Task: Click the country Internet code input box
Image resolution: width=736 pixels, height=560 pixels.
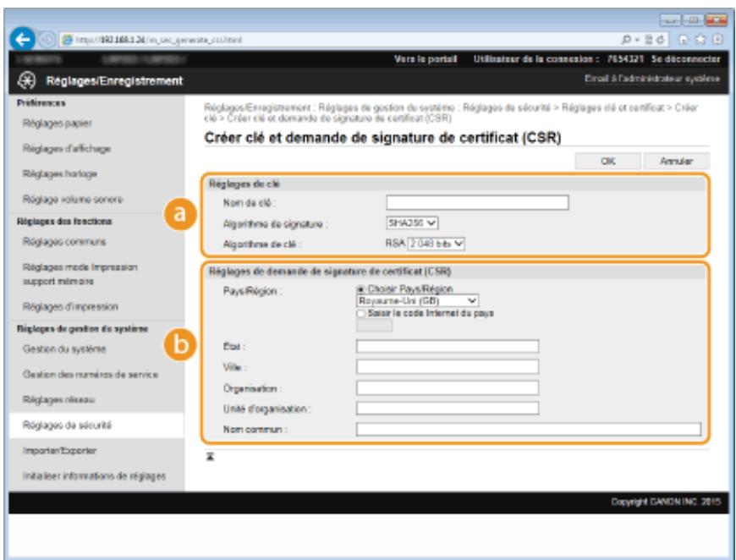Action: (x=374, y=326)
